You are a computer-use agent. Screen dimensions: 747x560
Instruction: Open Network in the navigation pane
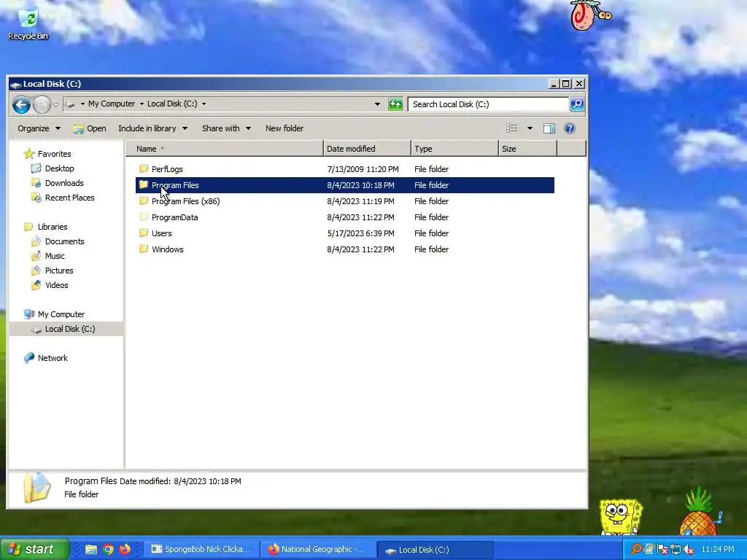click(x=53, y=358)
